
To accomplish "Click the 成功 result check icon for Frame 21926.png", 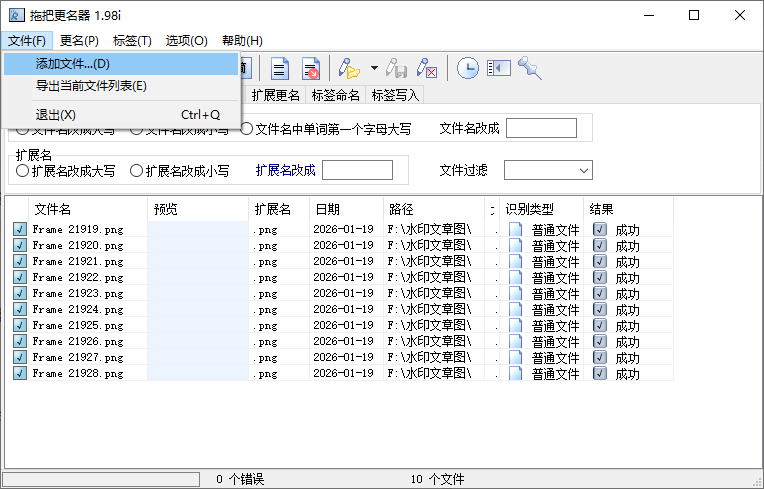I will pyautogui.click(x=600, y=341).
